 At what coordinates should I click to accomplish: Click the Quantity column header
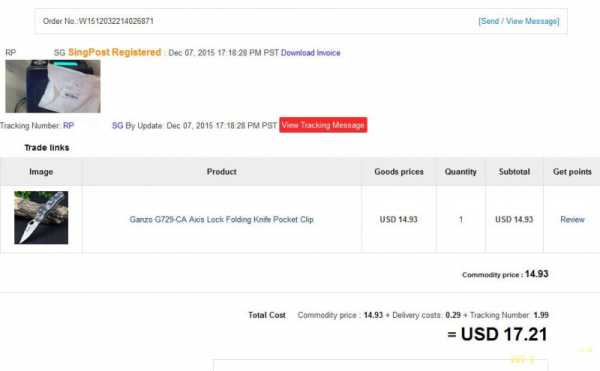coord(460,172)
